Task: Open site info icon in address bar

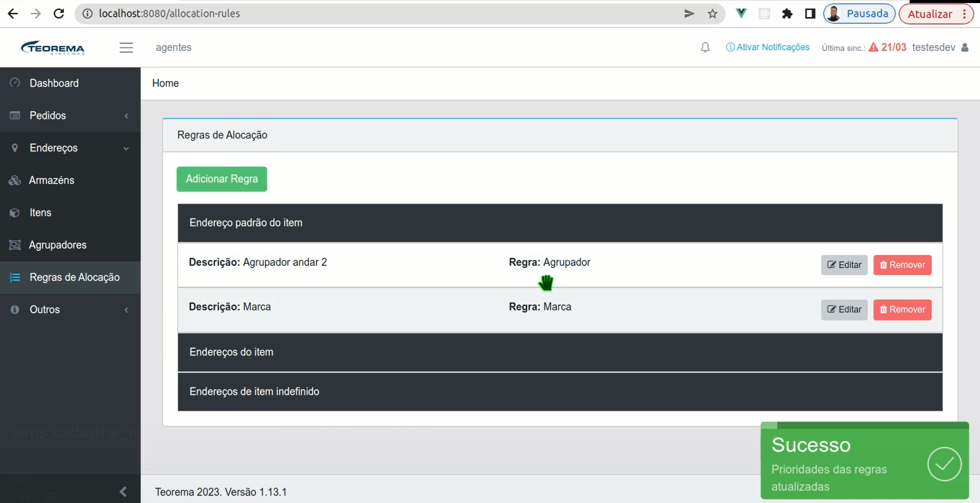Action: tap(88, 14)
